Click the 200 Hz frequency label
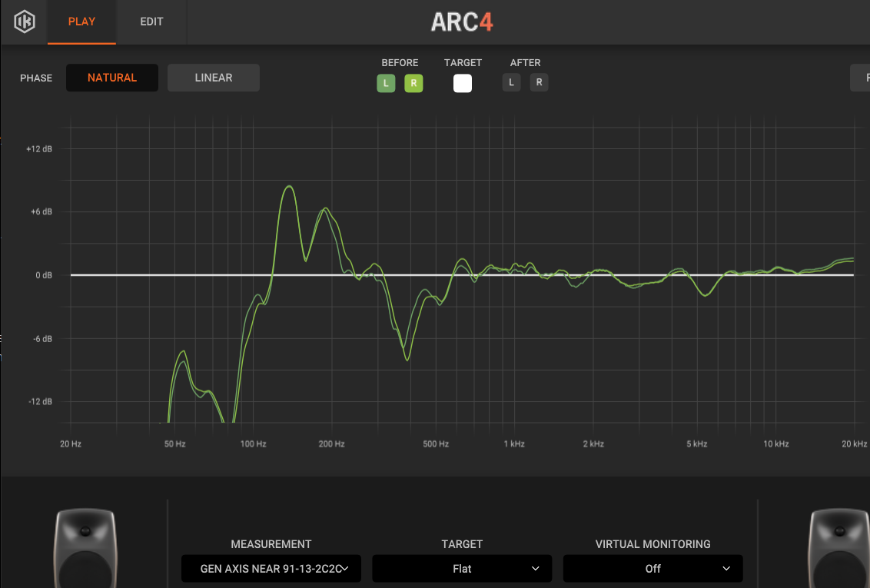Viewport: 870px width, 588px height. tap(332, 443)
